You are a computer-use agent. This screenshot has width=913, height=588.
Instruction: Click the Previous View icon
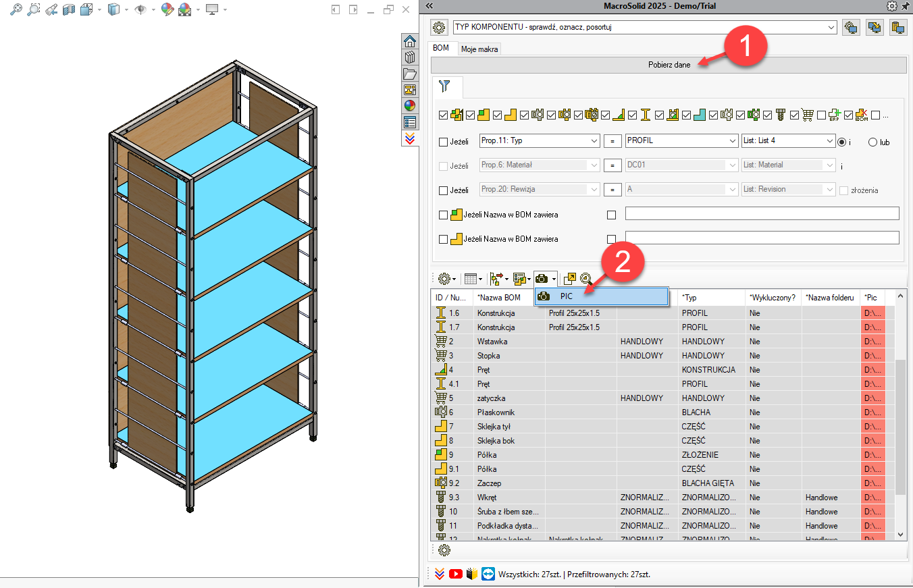pos(51,9)
